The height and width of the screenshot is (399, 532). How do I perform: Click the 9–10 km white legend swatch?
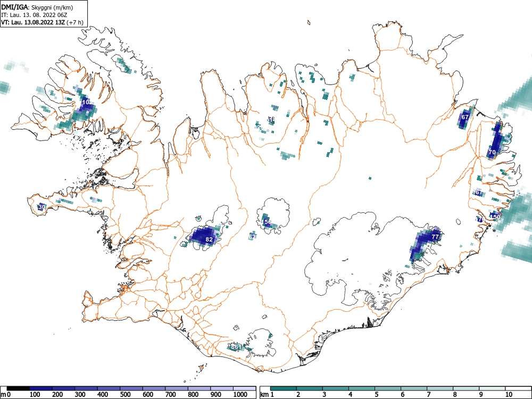click(492, 388)
